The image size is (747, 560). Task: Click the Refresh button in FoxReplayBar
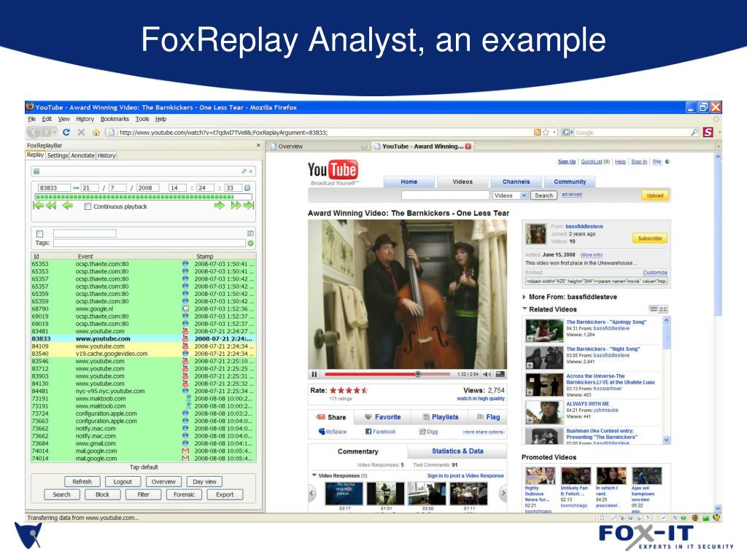[82, 482]
